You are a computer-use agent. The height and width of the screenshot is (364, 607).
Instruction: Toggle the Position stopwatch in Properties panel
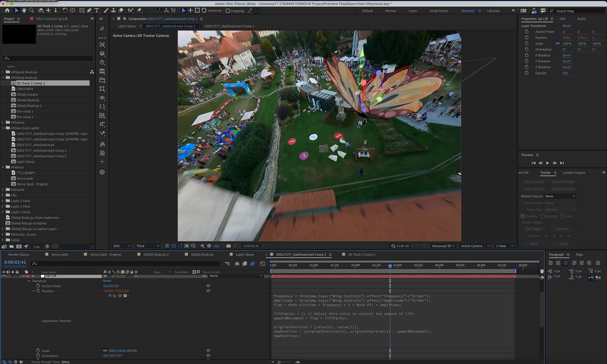pyautogui.click(x=527, y=38)
